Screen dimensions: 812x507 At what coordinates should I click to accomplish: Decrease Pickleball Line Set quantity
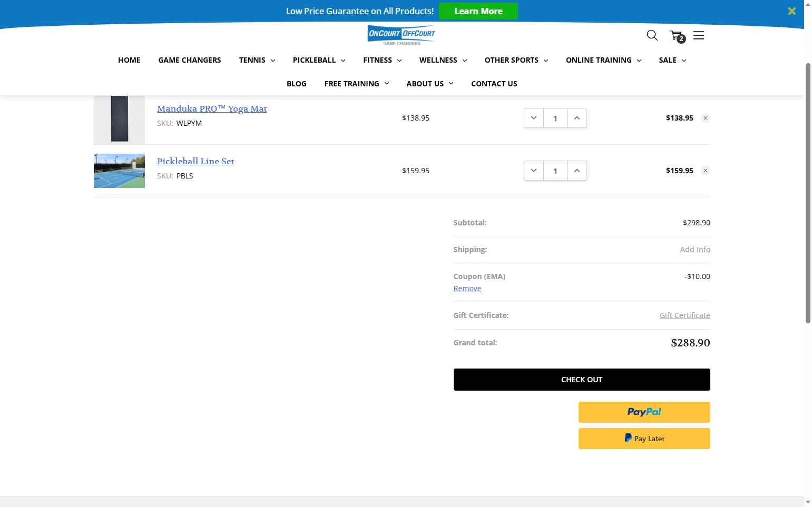pos(534,171)
